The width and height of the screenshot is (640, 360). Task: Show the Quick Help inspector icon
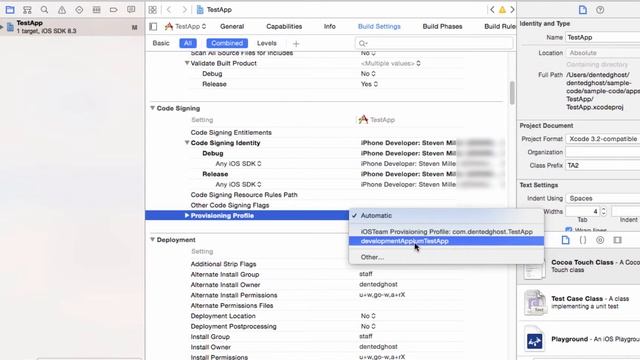(600, 10)
